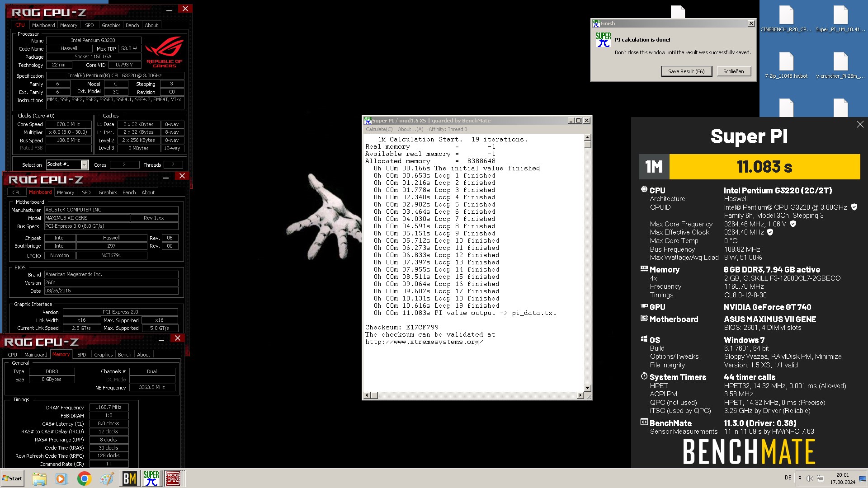Click the Schließen button in Finish dialog
The width and height of the screenshot is (868, 488).
click(733, 71)
